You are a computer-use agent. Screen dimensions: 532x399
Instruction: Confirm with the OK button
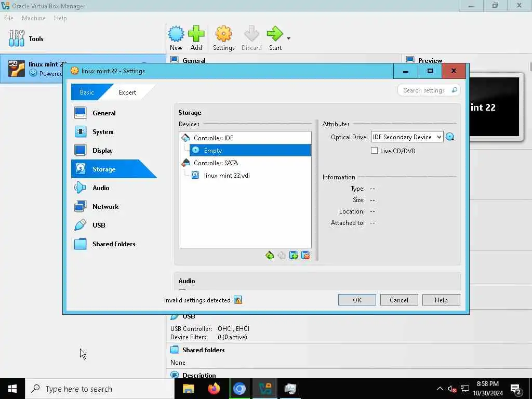357,300
